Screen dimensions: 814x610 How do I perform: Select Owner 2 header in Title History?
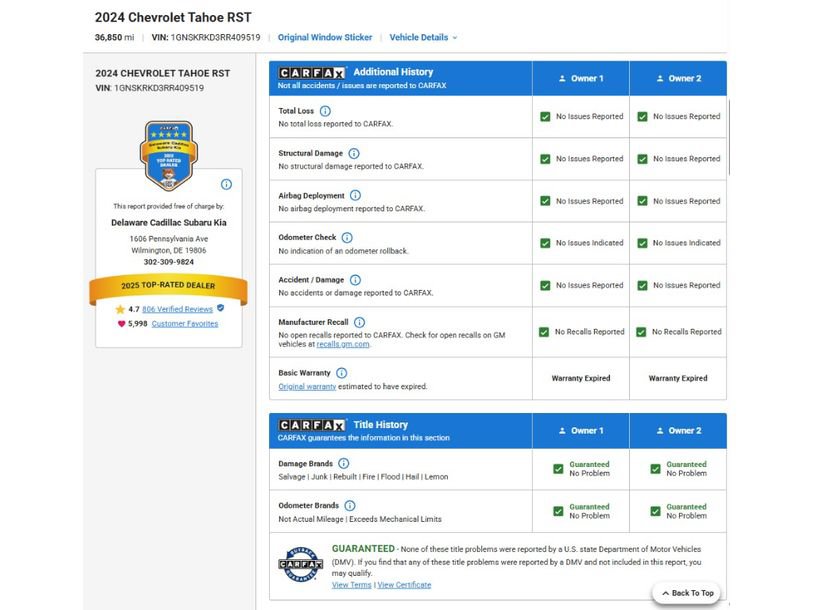pos(679,431)
